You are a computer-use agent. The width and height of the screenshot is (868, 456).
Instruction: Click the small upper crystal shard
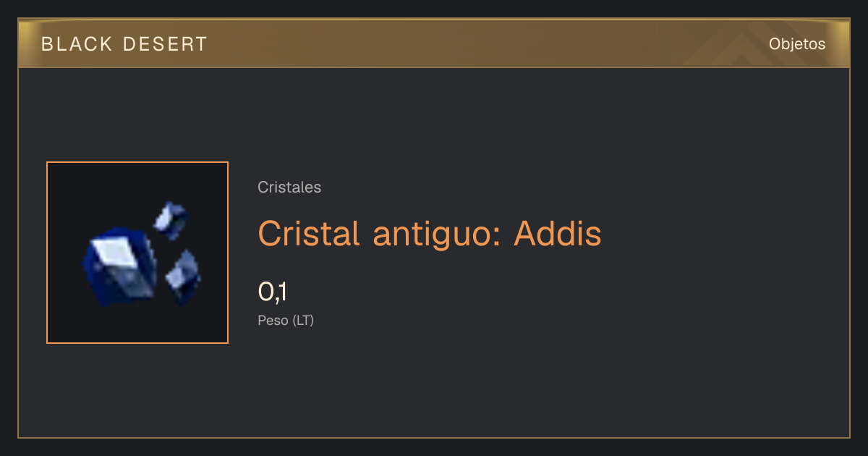[171, 220]
